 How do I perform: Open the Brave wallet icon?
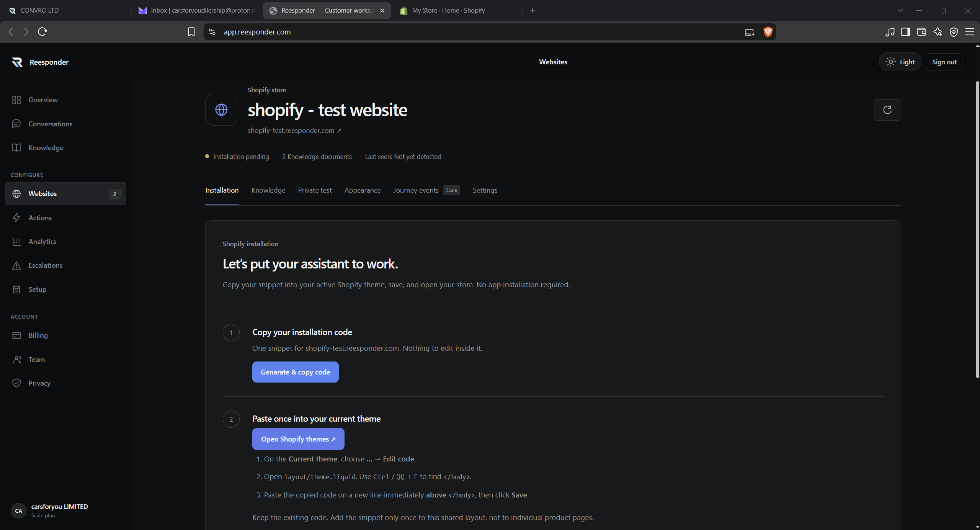pos(921,32)
